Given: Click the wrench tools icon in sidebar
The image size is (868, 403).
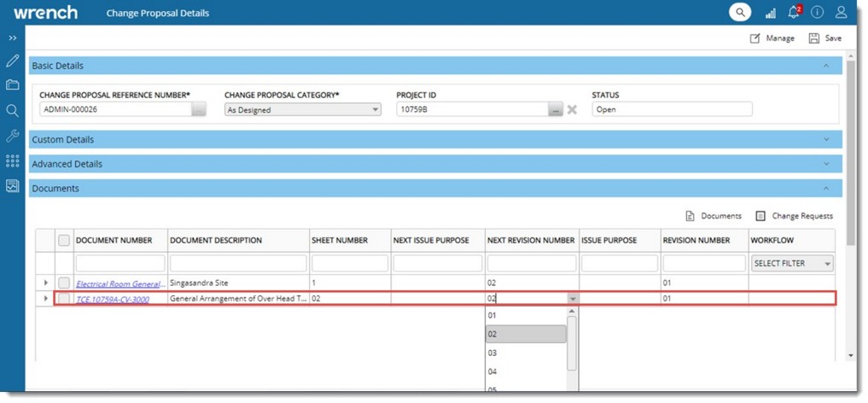Looking at the screenshot, I should [x=12, y=136].
